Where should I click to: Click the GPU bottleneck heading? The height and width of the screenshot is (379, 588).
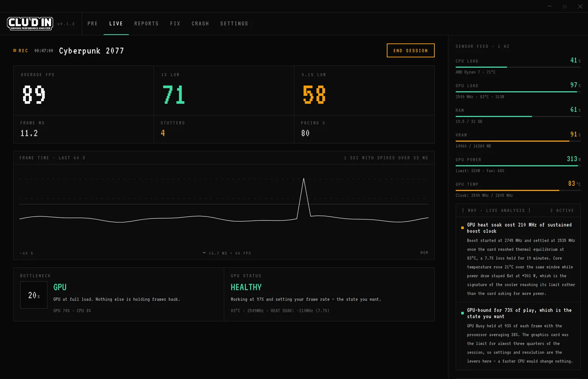(60, 287)
